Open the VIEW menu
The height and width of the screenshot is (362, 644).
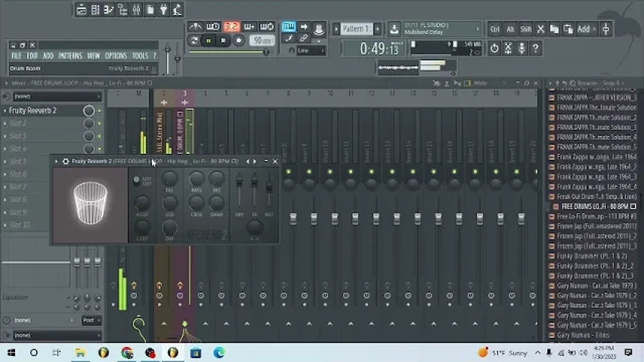coord(94,56)
